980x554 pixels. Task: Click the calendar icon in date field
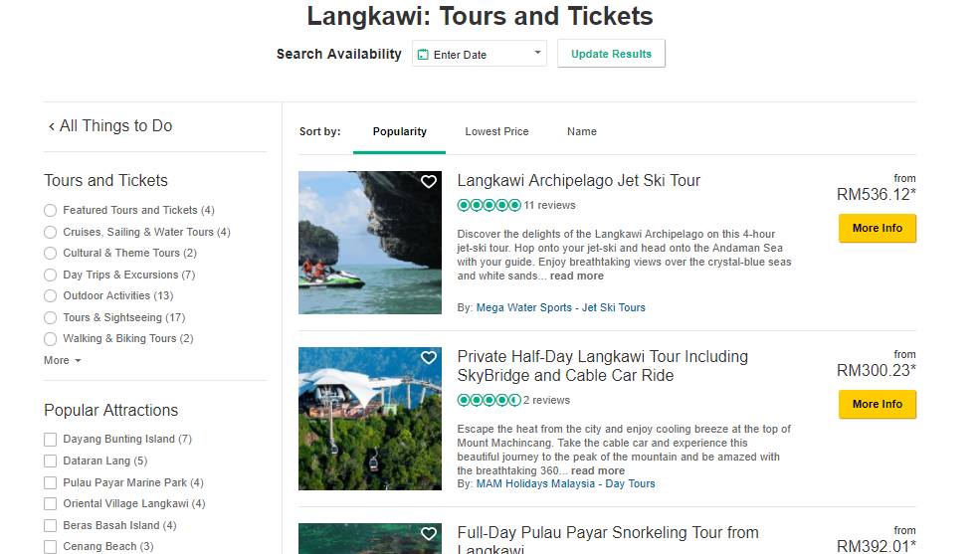[x=423, y=55]
